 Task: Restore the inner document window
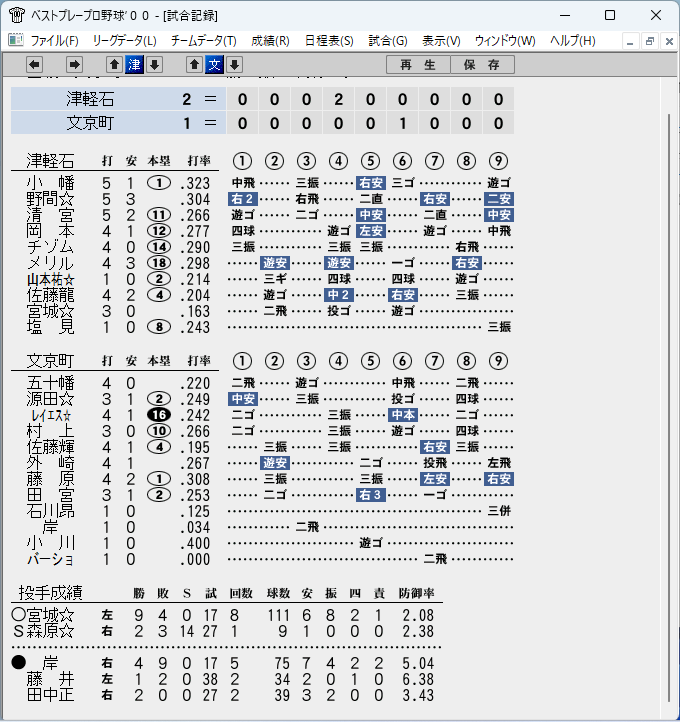[650, 41]
